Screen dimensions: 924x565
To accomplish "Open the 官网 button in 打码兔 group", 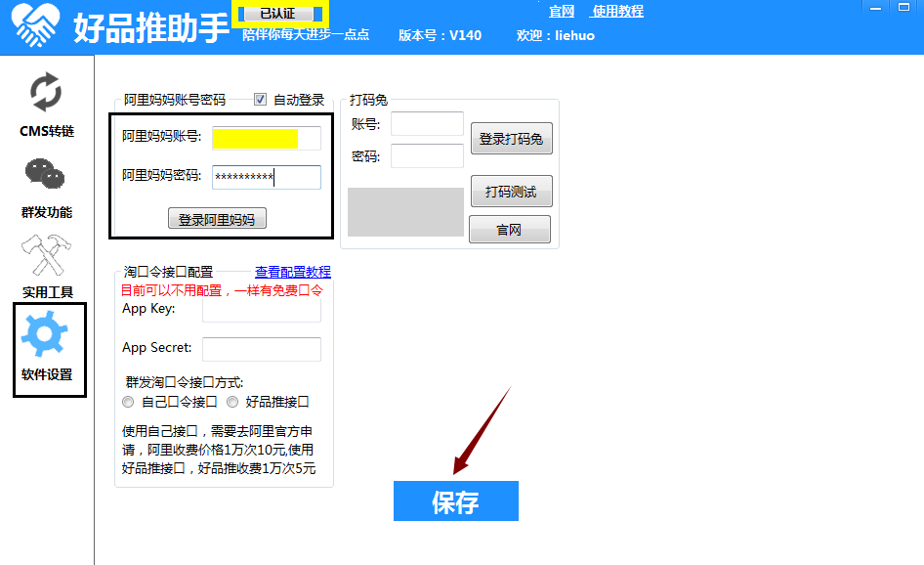I will coord(510,230).
